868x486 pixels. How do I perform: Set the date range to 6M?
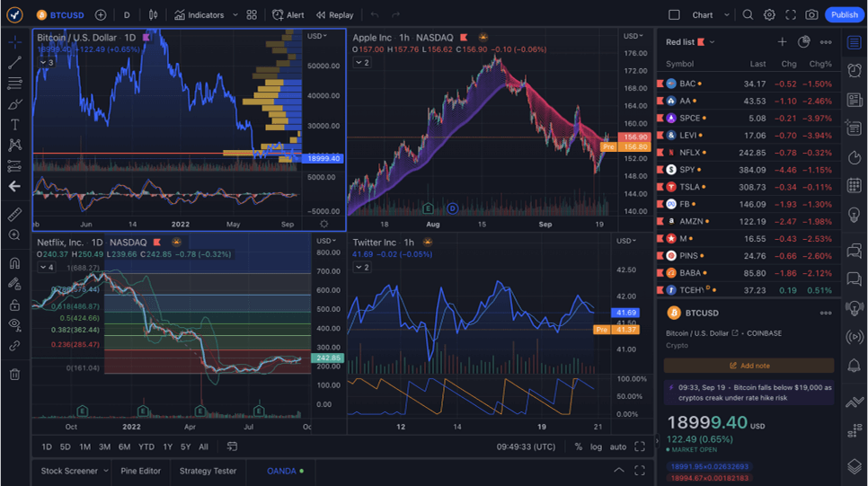(125, 446)
